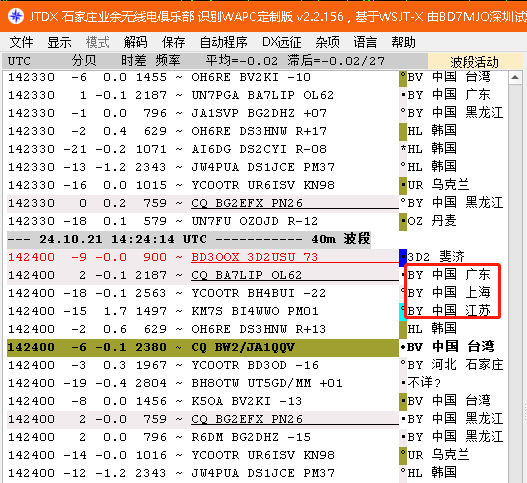527x483 pixels.
Task: Open the 解码 menu
Action: [x=135, y=42]
